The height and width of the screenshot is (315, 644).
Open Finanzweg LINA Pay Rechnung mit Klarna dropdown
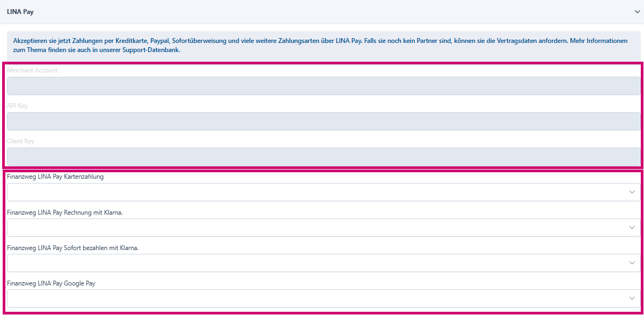point(324,228)
